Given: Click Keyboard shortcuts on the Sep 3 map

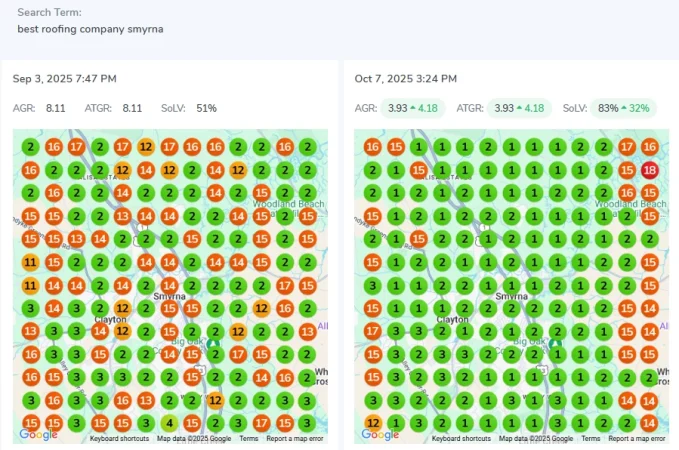Looking at the screenshot, I should [x=119, y=438].
